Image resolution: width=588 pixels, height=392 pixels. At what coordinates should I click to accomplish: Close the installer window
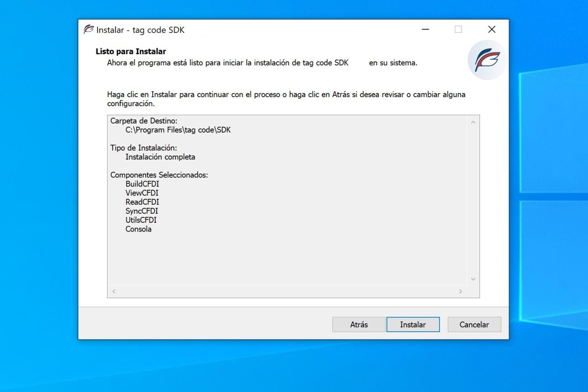491,30
